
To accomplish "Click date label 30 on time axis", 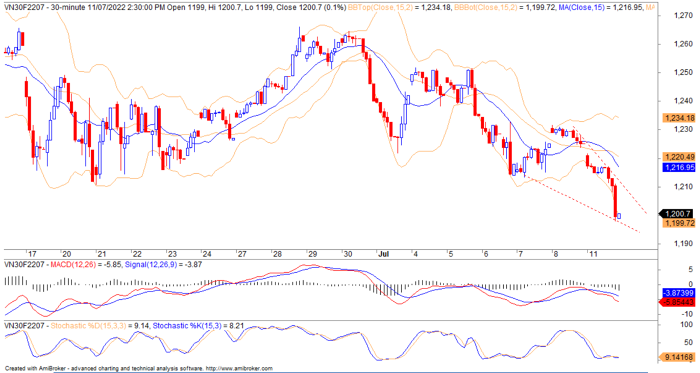I will [348, 254].
